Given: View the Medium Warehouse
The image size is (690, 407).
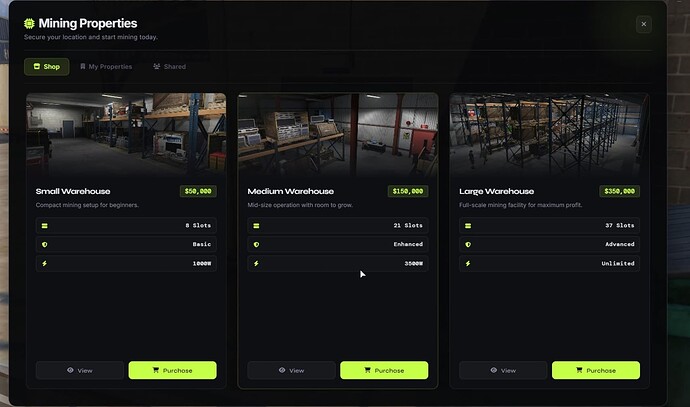Looking at the screenshot, I should 291,370.
